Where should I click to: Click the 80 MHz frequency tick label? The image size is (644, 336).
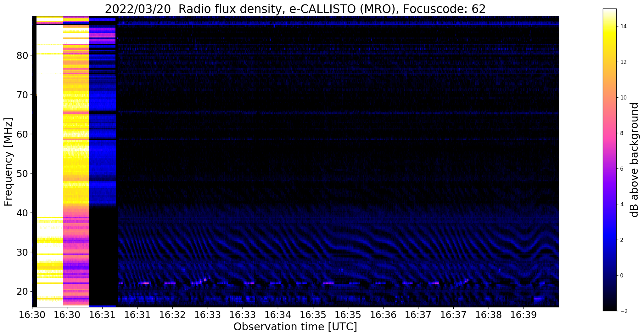(x=22, y=56)
